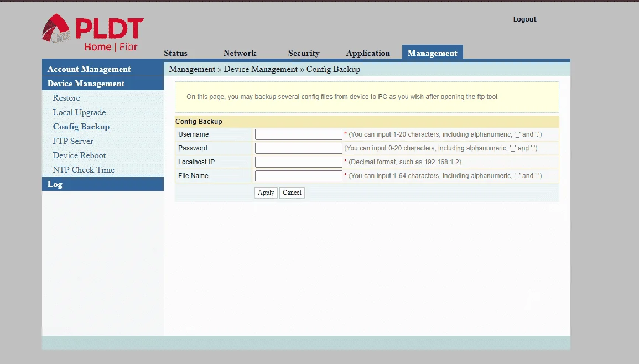
Task: Open the Device Reboot page
Action: [x=79, y=155]
